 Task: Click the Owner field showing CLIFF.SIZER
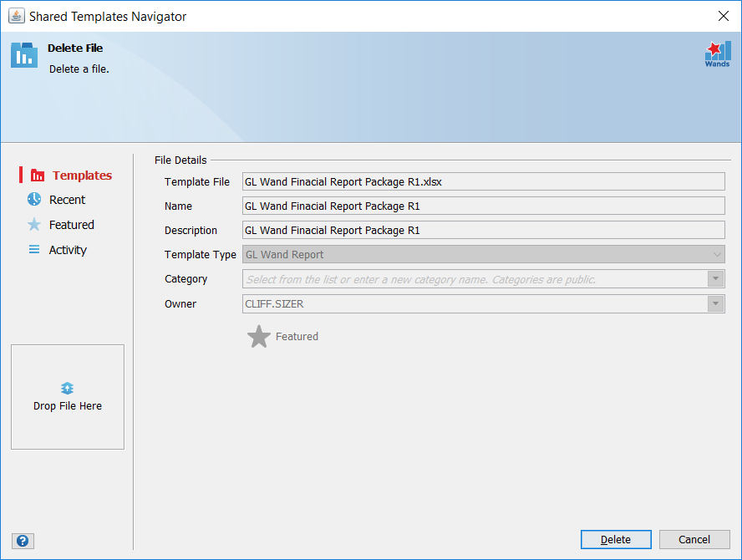pos(475,304)
